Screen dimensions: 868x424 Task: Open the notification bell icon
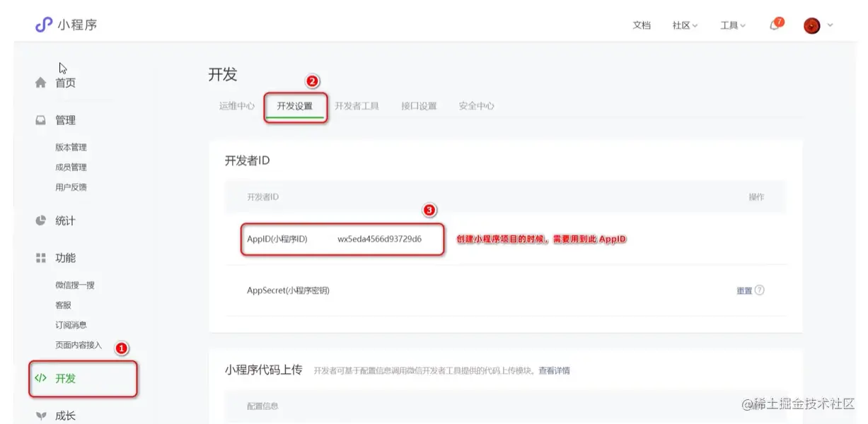775,25
